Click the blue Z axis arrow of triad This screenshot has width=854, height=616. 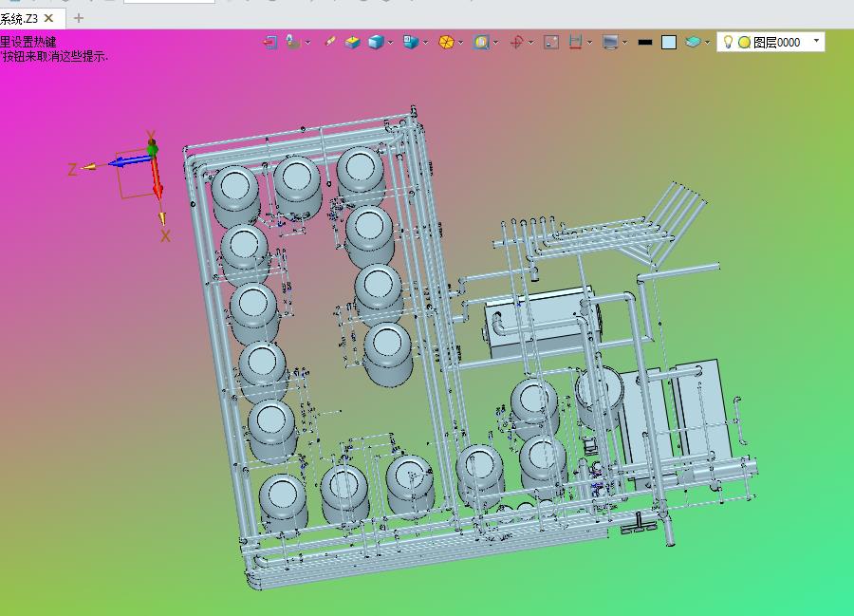point(129,160)
